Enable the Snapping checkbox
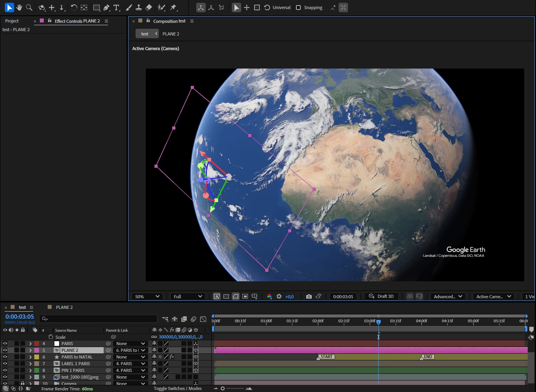The height and width of the screenshot is (392, 536). [x=298, y=7]
